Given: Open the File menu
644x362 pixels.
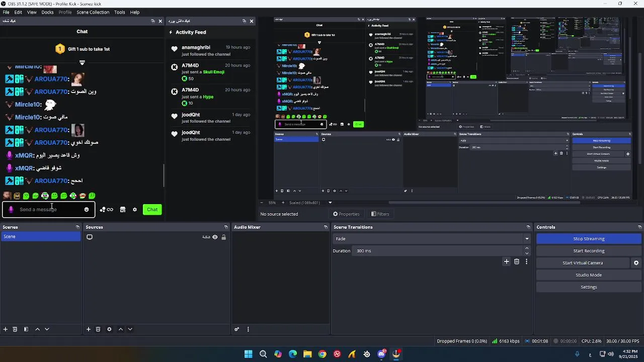Looking at the screenshot, I should click(6, 12).
